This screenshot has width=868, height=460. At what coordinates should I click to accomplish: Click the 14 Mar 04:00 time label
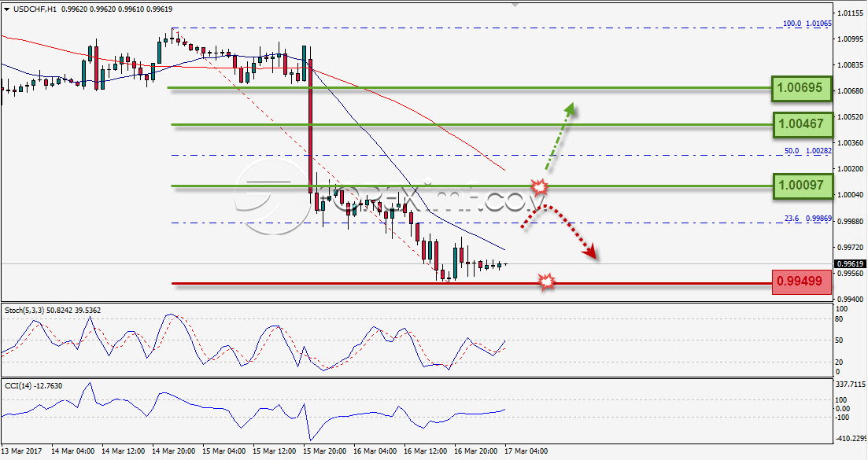point(72,451)
